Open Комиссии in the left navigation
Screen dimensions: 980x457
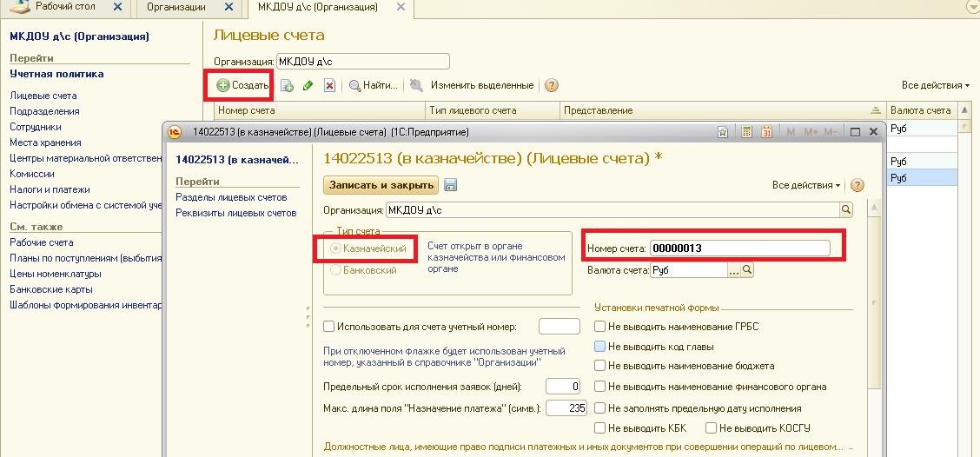(32, 174)
